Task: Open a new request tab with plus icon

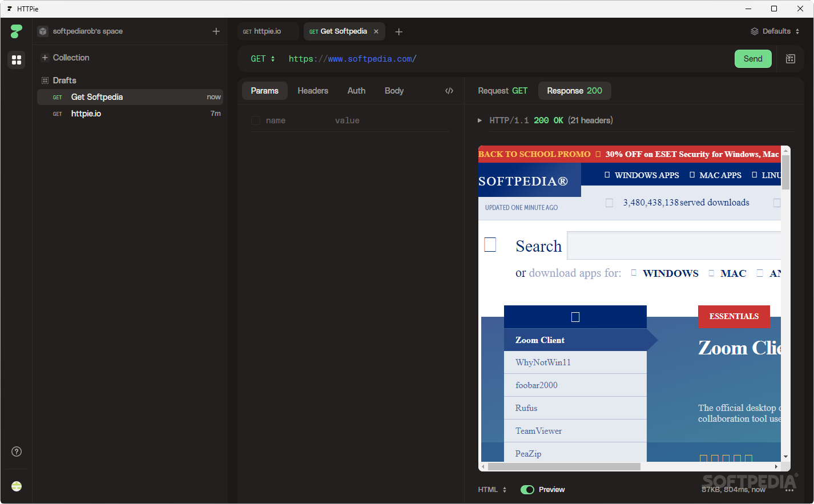Action: point(399,32)
